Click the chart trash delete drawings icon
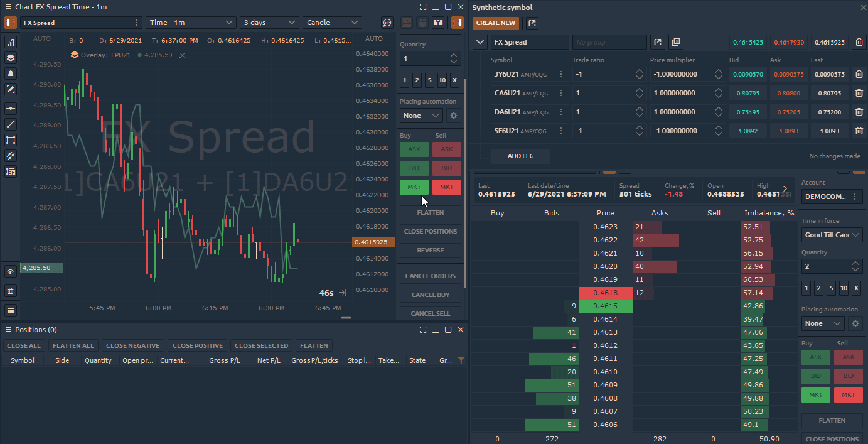868x444 pixels. pos(11,291)
